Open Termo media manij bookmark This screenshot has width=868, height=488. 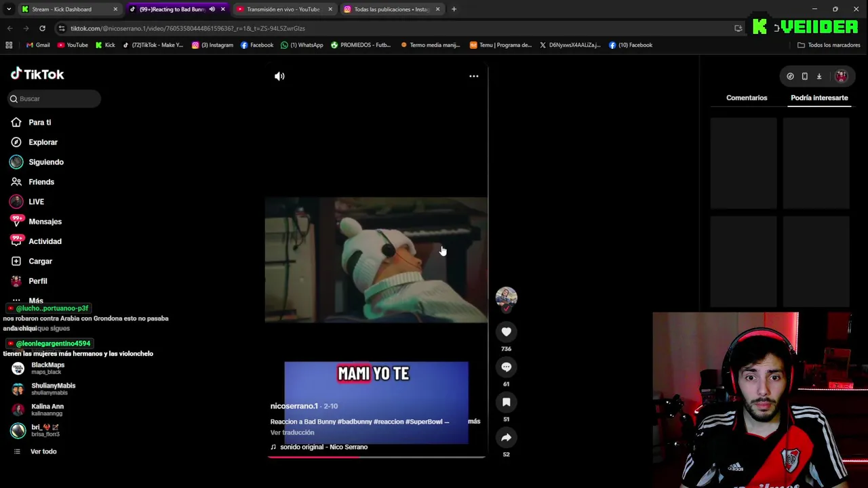430,45
